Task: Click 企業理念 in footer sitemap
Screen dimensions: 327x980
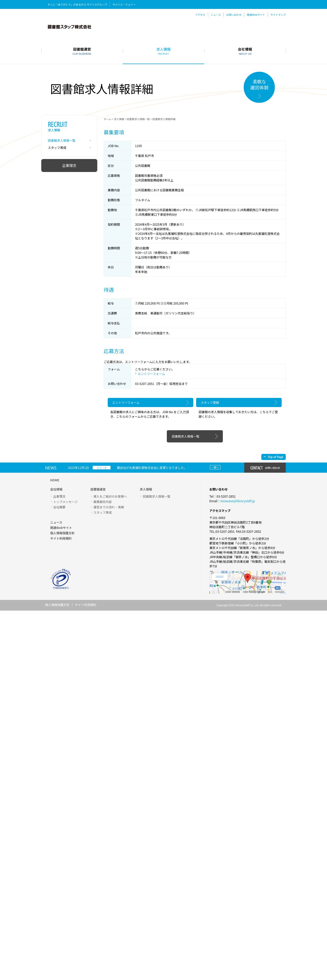Action: (59, 496)
